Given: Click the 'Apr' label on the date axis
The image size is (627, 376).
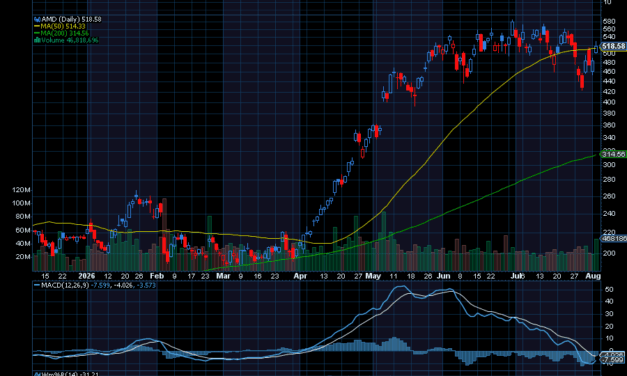Looking at the screenshot, I should point(300,276).
